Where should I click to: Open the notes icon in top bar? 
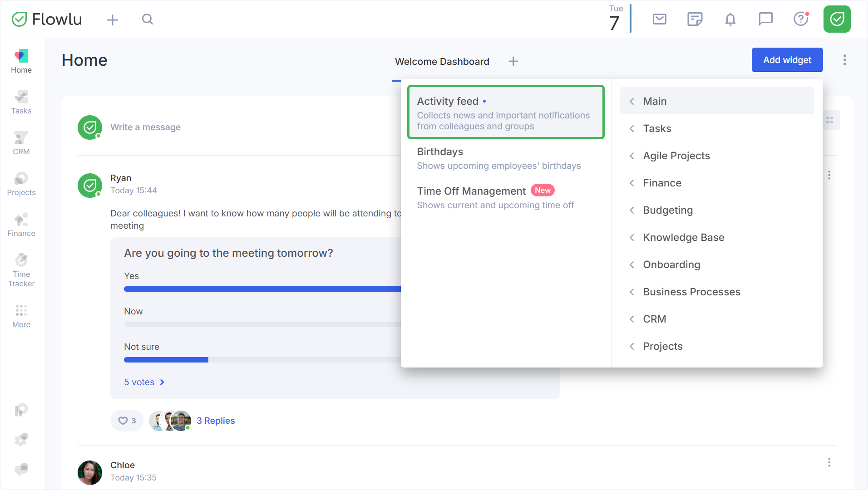[x=695, y=19]
